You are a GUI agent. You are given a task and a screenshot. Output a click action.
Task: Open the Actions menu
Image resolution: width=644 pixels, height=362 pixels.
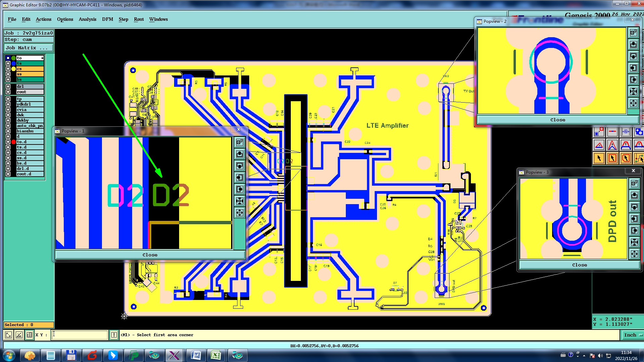[44, 19]
